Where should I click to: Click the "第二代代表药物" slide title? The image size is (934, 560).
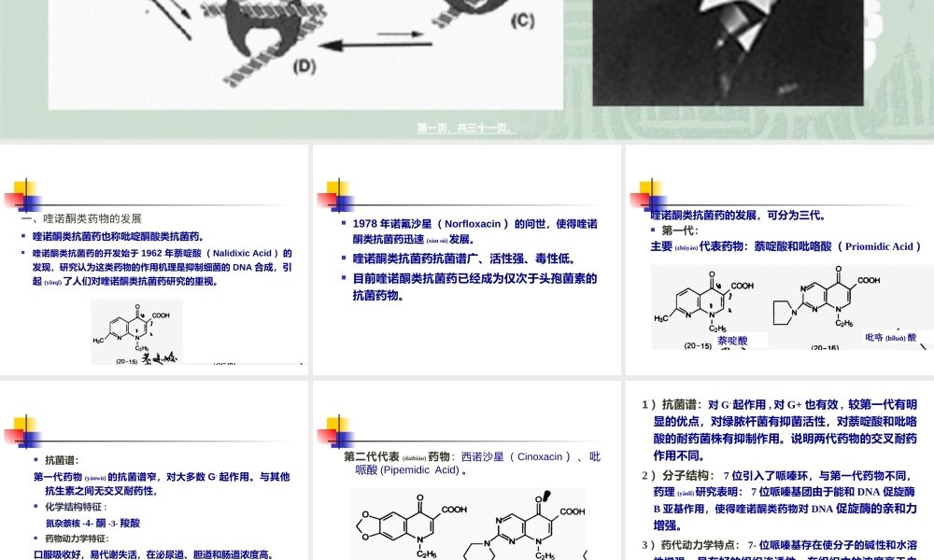pyautogui.click(x=419, y=456)
